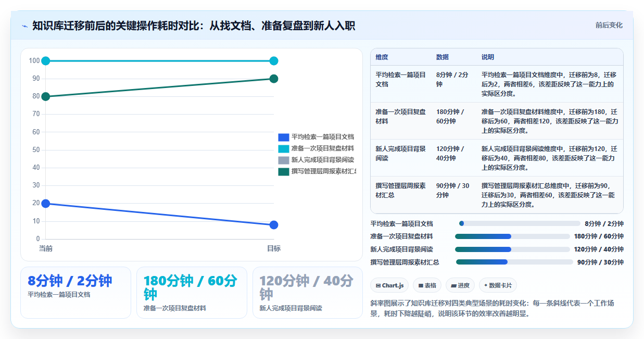Viewport: 644px width, 339px height.
Task: Open the 120分钟 / 40分钟 stat card
Action: (308, 293)
